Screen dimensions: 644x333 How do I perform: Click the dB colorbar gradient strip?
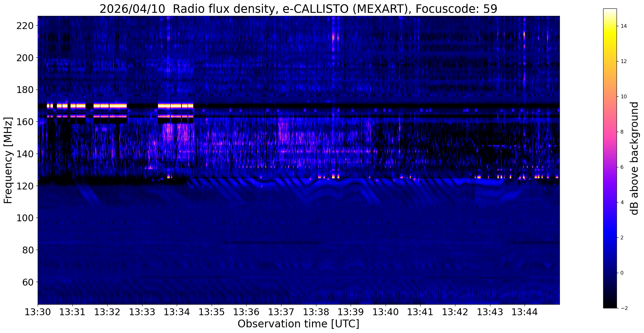(610, 158)
